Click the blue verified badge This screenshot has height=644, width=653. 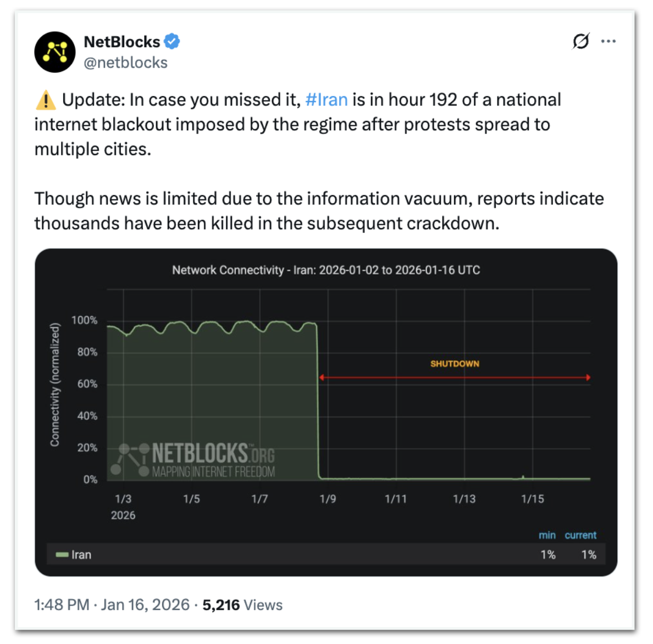[x=172, y=41]
